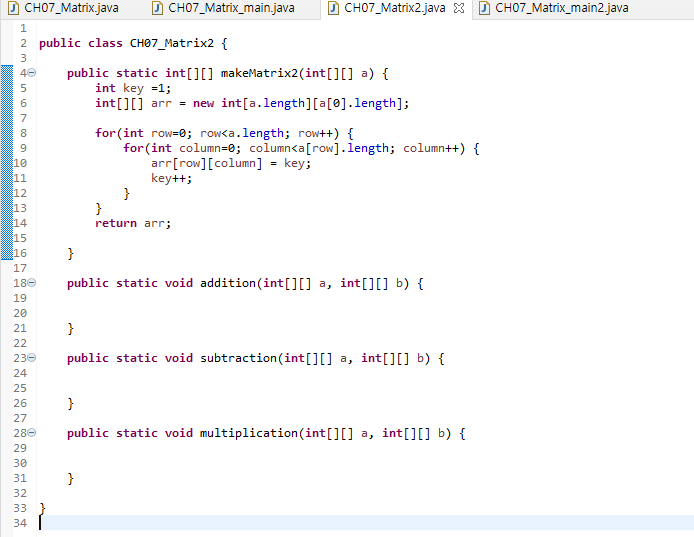Click the Java file icon on CH07_Matrix.java tab
The image size is (694, 537).
pos(13,8)
